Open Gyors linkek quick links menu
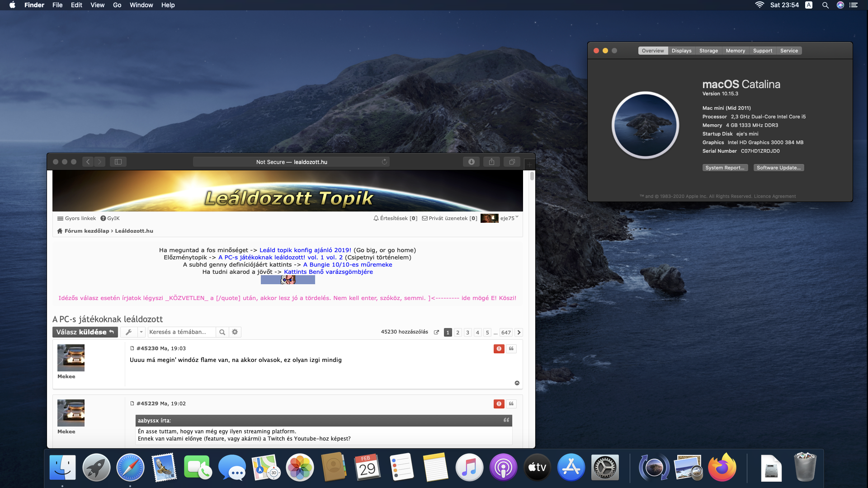 76,218
